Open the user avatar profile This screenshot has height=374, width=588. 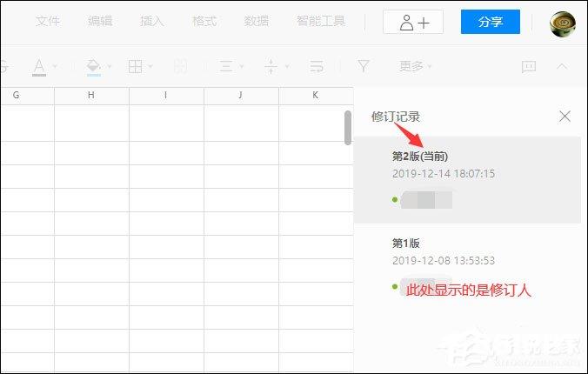[563, 24]
